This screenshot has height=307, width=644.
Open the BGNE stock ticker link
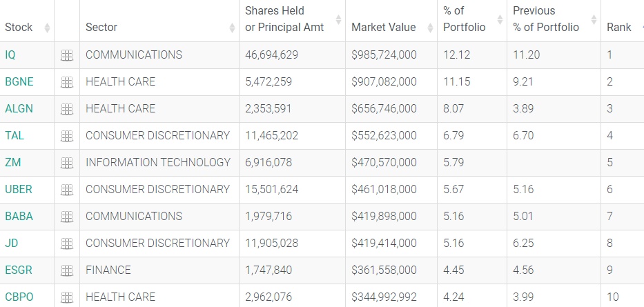[19, 82]
